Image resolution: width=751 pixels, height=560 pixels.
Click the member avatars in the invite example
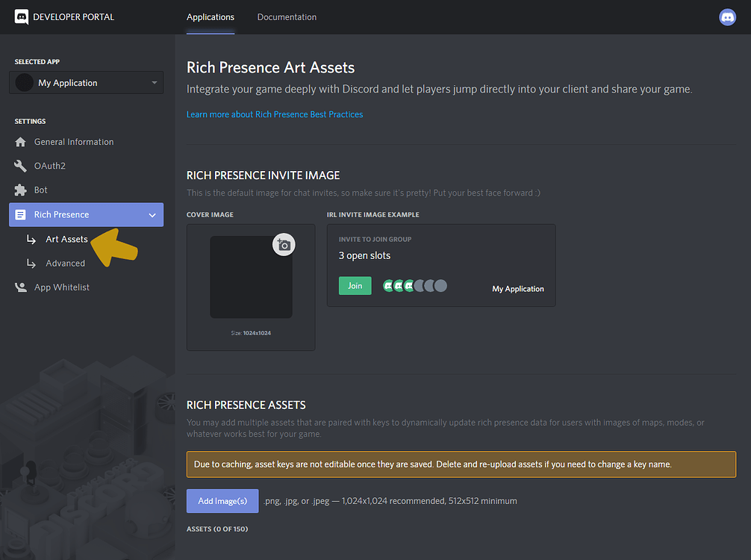tap(414, 285)
